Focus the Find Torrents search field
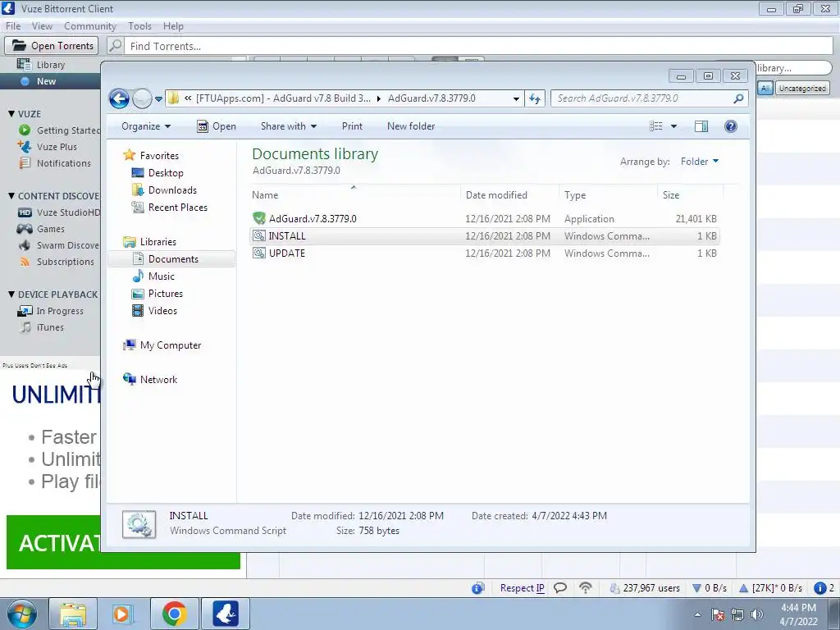 point(478,46)
